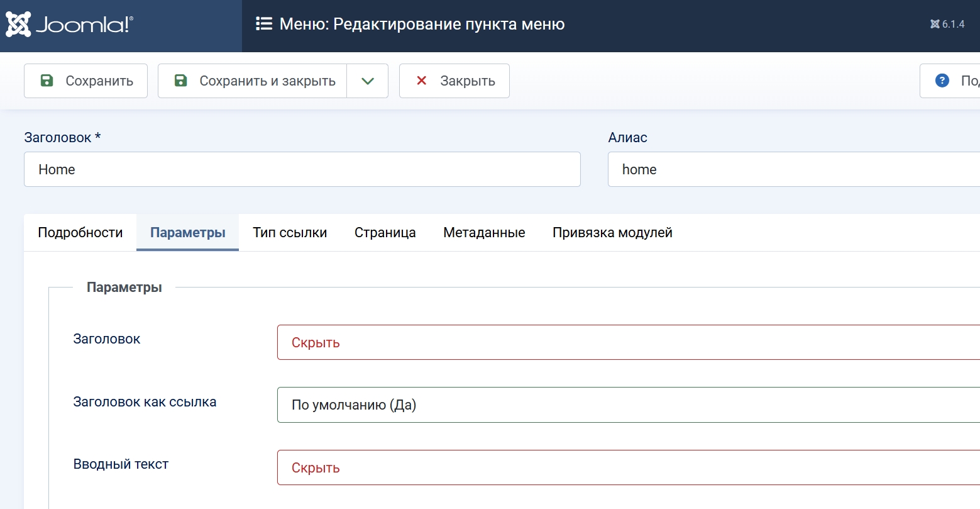980x509 pixels.
Task: Open the Заголовок parameter dropdown
Action: point(629,342)
